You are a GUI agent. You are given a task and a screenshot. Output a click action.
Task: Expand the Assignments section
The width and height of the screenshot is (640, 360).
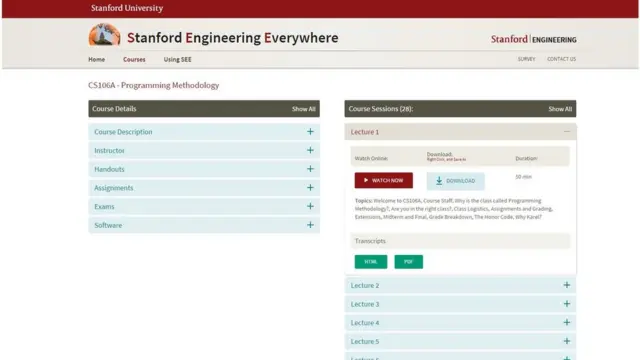tap(204, 188)
